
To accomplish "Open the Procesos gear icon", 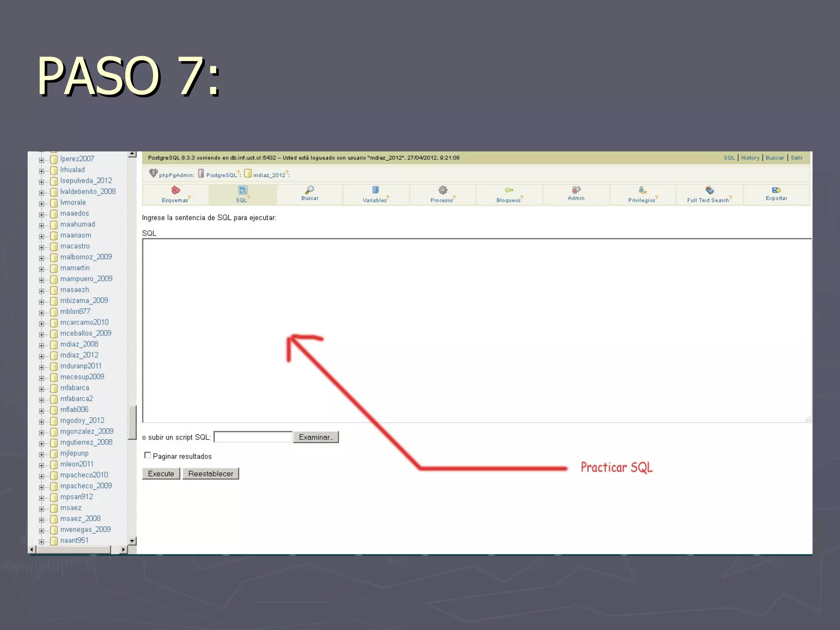I will coord(443,190).
